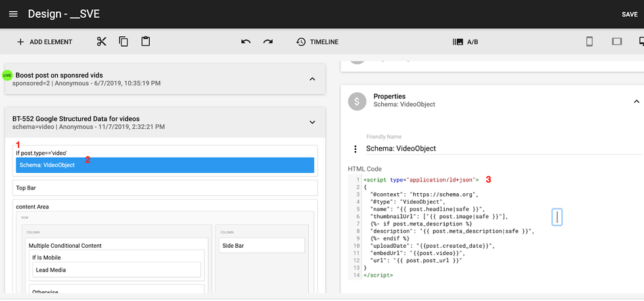Image resolution: width=644 pixels, height=301 pixels.
Task: Click the green LIVE status badge
Action: (7, 76)
